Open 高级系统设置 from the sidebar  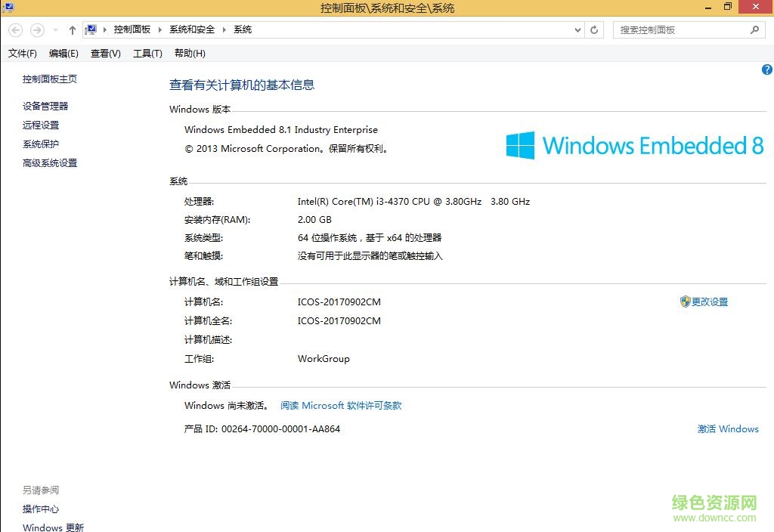coord(50,162)
